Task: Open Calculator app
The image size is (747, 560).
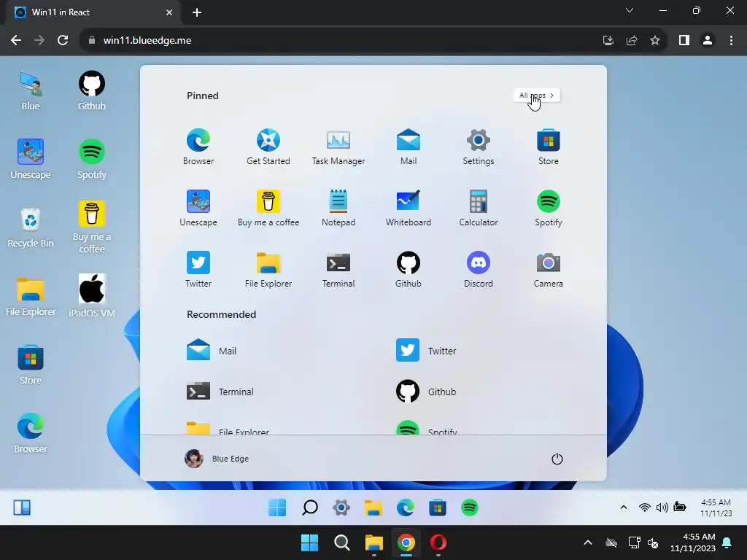Action: pyautogui.click(x=479, y=208)
